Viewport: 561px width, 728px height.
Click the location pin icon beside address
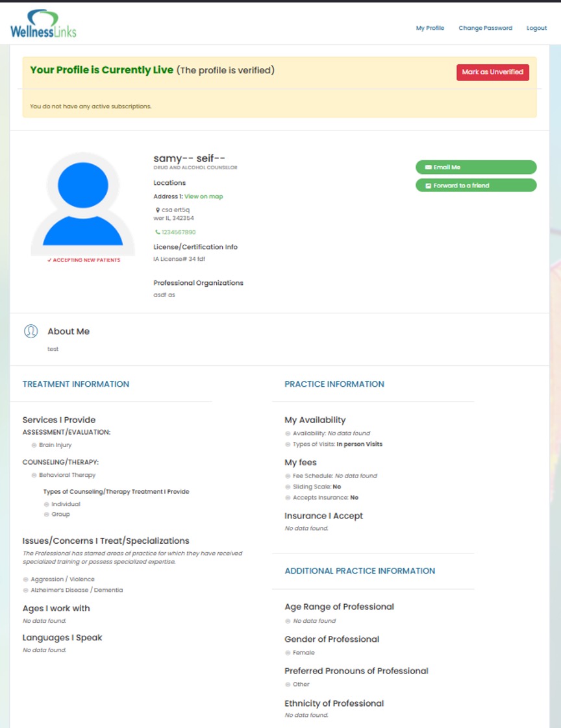tap(157, 210)
